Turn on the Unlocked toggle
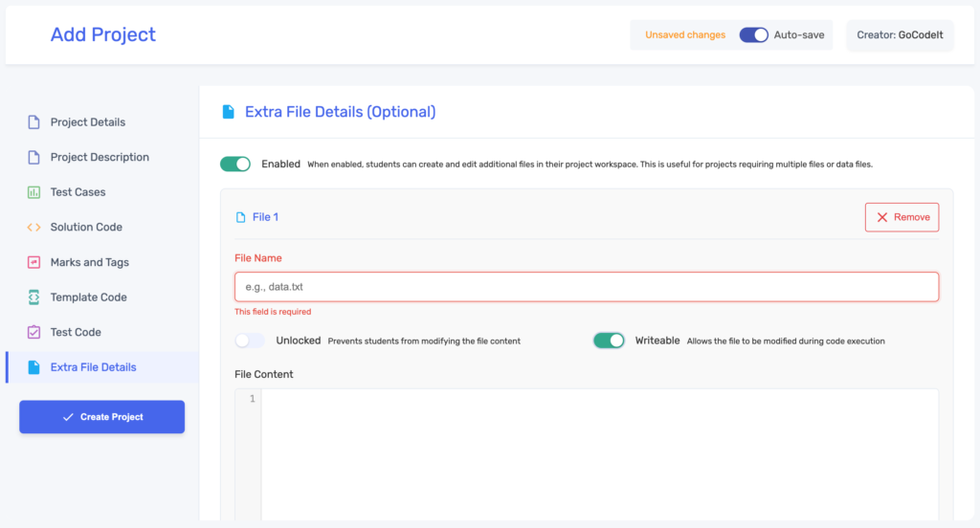 [x=250, y=341]
